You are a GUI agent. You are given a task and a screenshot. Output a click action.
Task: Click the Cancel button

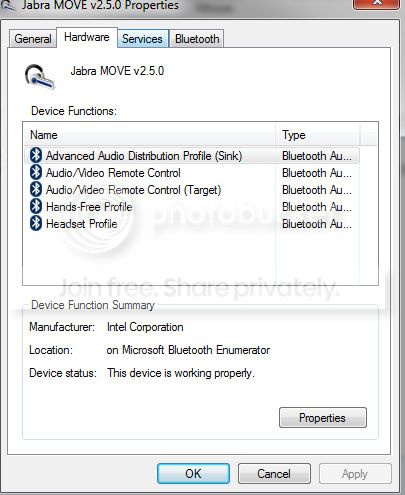click(x=274, y=473)
